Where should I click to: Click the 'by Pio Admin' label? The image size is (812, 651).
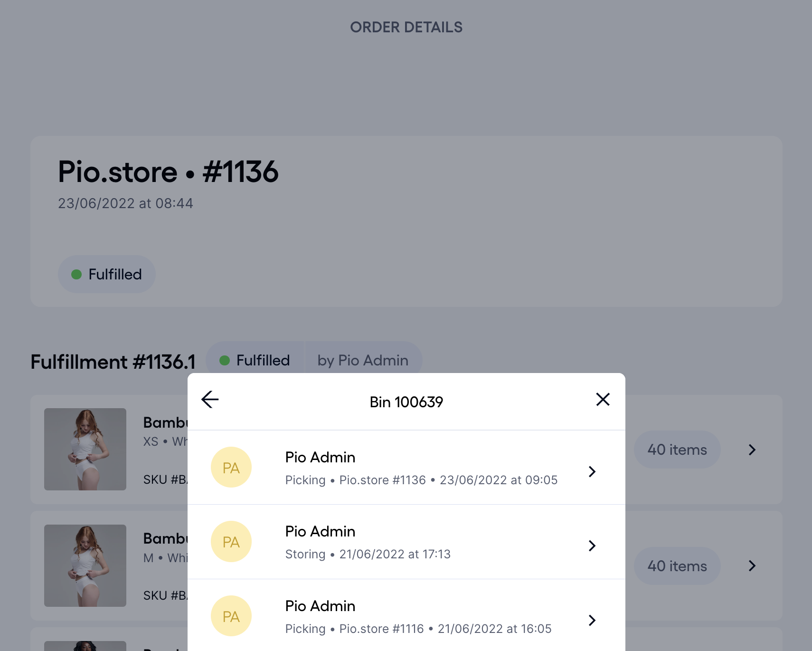click(363, 360)
